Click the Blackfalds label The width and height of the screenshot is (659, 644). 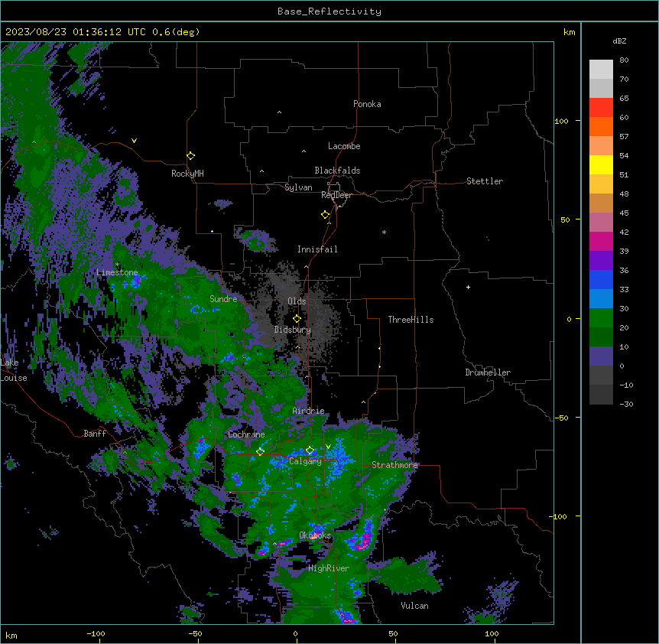(337, 171)
